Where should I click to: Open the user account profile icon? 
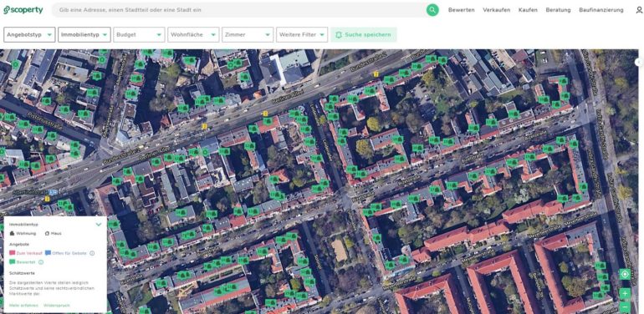639,10
